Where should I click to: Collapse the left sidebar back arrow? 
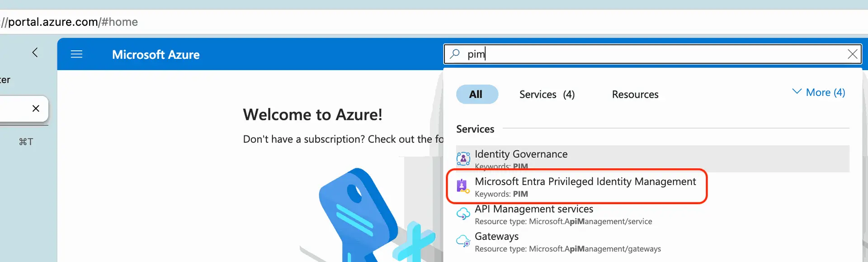click(35, 52)
